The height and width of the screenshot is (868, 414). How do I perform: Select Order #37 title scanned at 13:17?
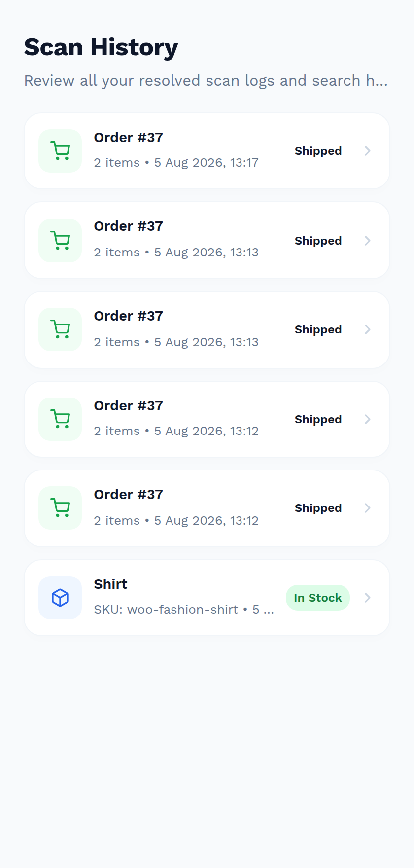[x=129, y=137]
